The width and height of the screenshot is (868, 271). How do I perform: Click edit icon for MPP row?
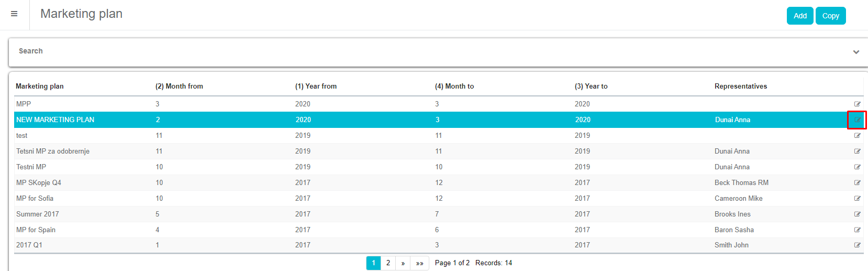(857, 104)
